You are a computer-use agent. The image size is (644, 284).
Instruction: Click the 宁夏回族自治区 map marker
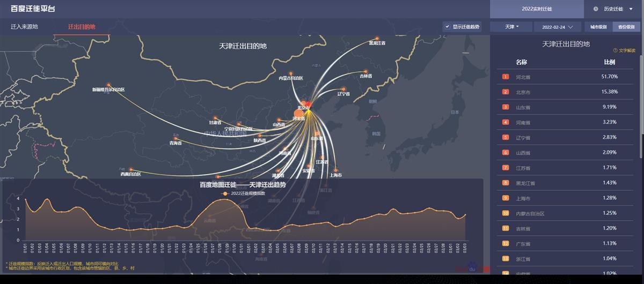(x=239, y=124)
